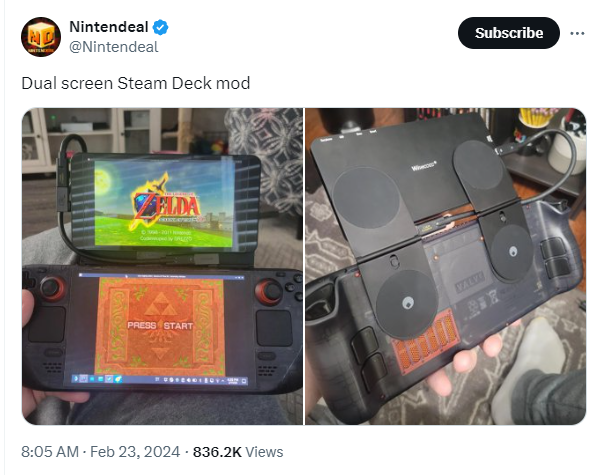Screen dimensions: 600x475
Task: Open the three-dot more options menu
Action: tap(577, 33)
